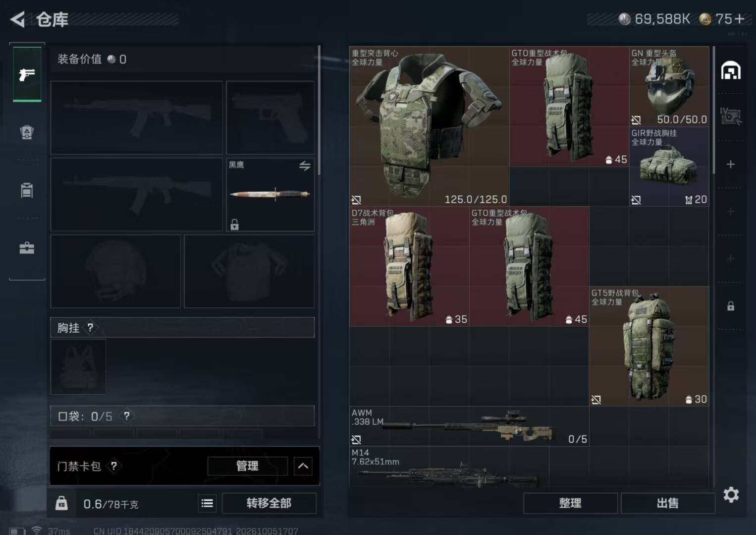756x535 pixels.
Task: Open the list view icon beside 转移全部
Action: click(207, 504)
